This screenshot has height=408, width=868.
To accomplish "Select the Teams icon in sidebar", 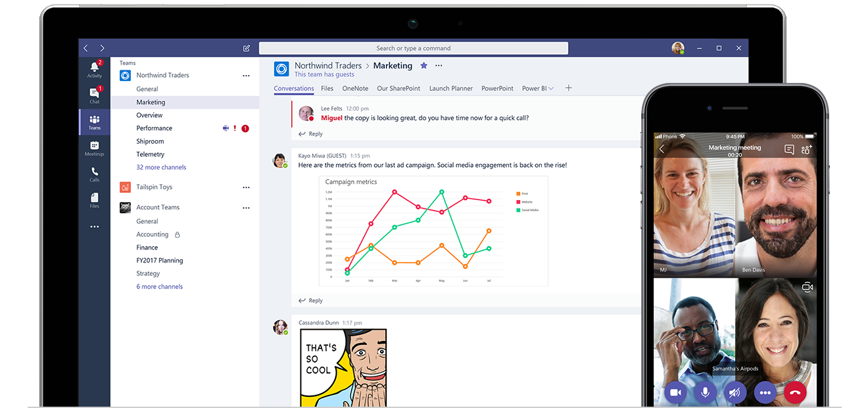I will click(95, 122).
